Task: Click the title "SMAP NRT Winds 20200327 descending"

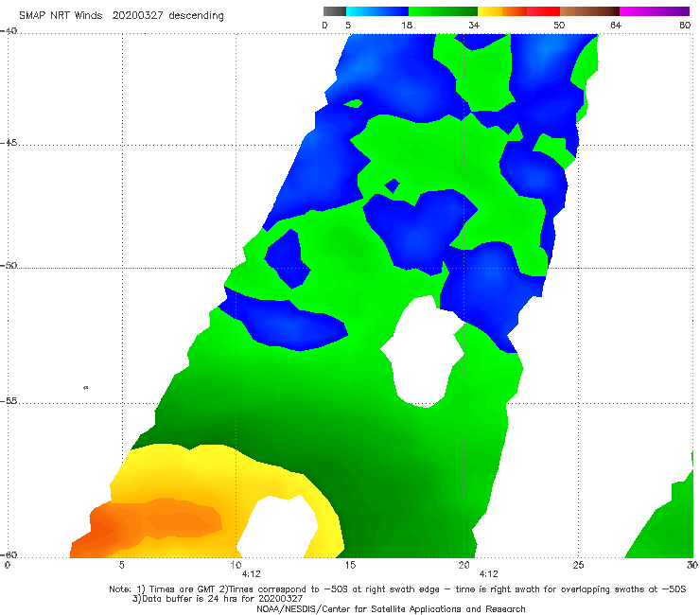Action: pyautogui.click(x=121, y=16)
